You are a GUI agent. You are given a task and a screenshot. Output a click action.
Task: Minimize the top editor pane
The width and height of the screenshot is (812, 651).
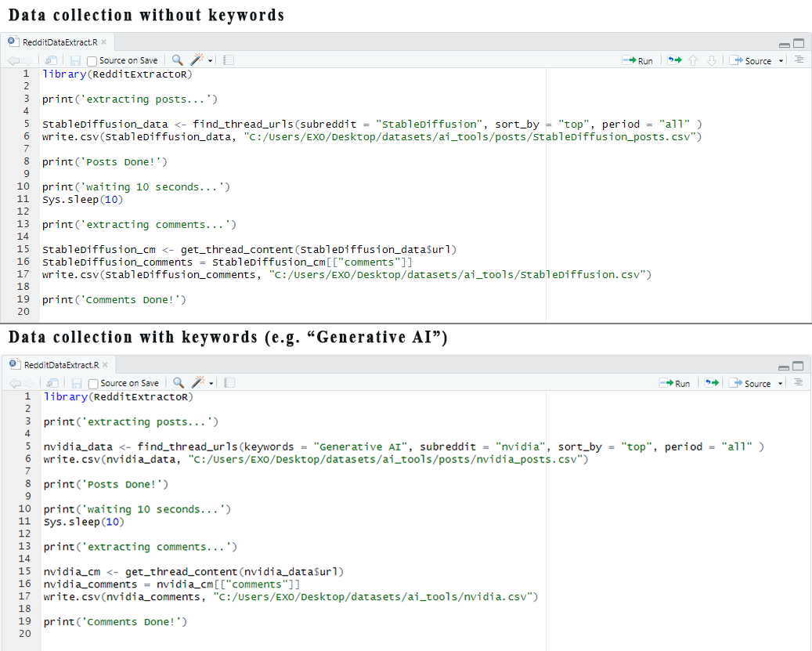(x=785, y=44)
